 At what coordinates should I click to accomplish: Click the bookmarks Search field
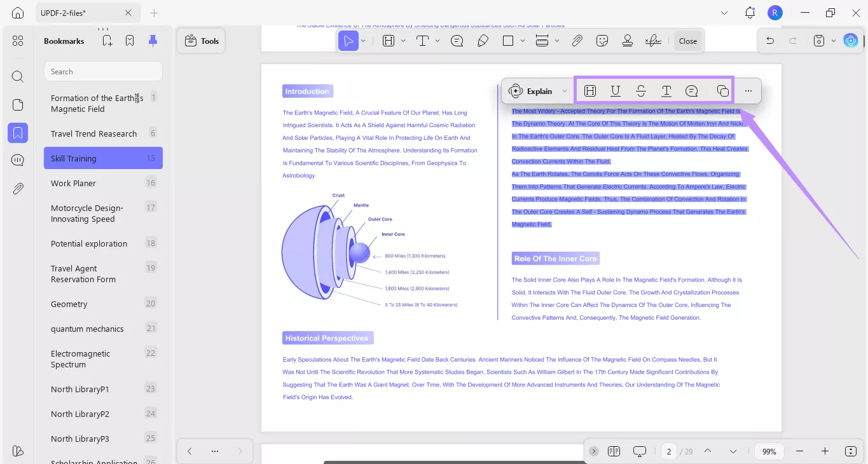[x=103, y=71]
